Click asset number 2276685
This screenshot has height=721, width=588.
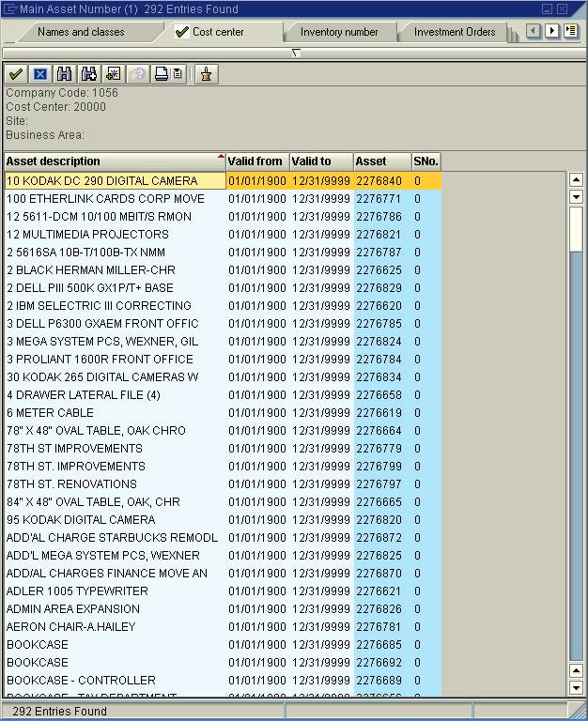pos(379,645)
